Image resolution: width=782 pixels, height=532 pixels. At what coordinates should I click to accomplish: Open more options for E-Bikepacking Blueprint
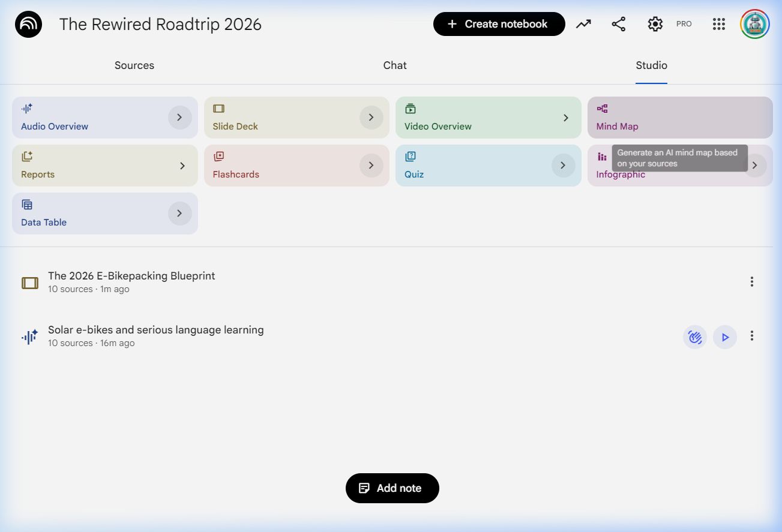[751, 282]
